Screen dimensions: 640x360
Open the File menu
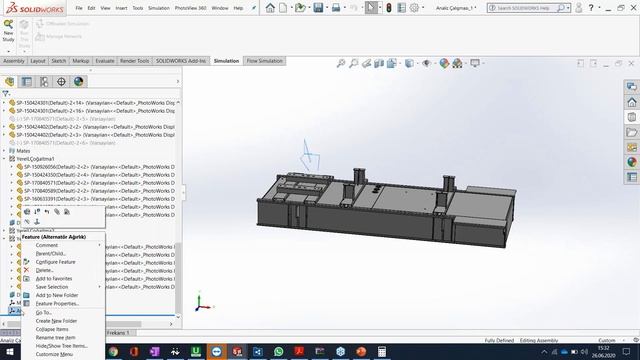point(79,8)
